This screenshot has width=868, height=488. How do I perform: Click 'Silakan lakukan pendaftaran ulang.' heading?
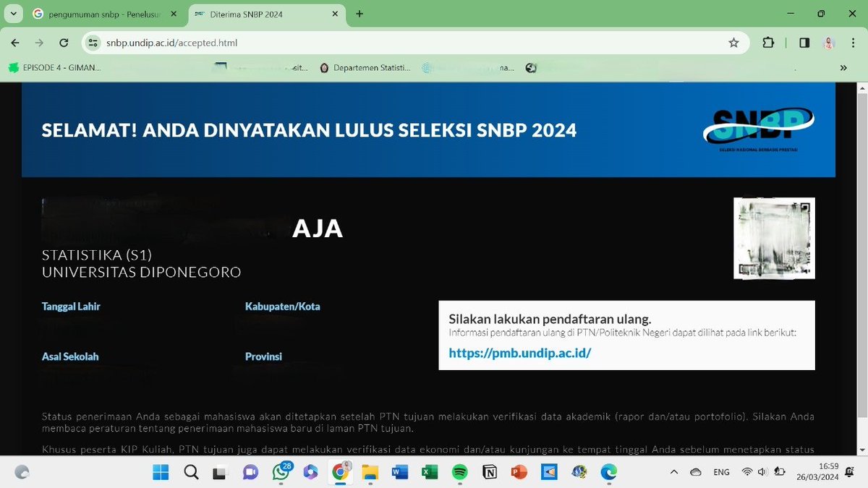click(x=550, y=319)
